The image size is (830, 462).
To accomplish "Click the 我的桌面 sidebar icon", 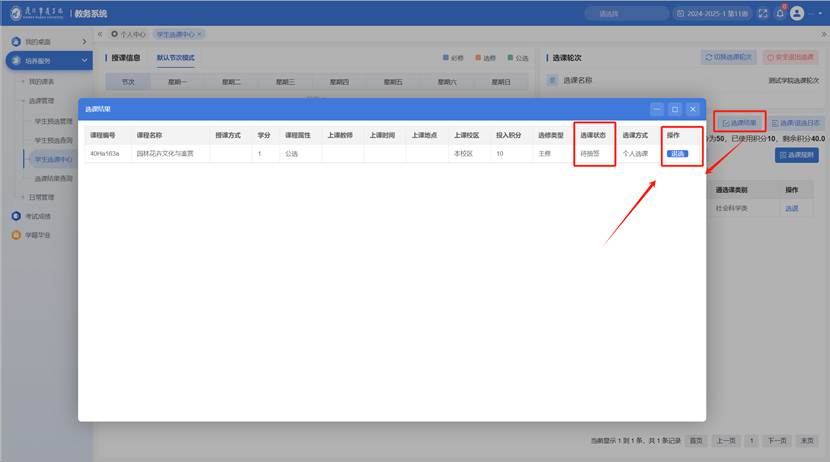I will [x=15, y=42].
